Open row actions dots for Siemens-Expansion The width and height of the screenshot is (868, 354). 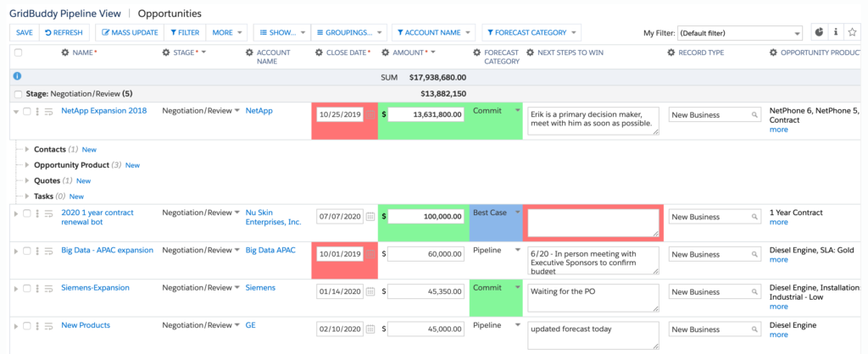coord(37,288)
